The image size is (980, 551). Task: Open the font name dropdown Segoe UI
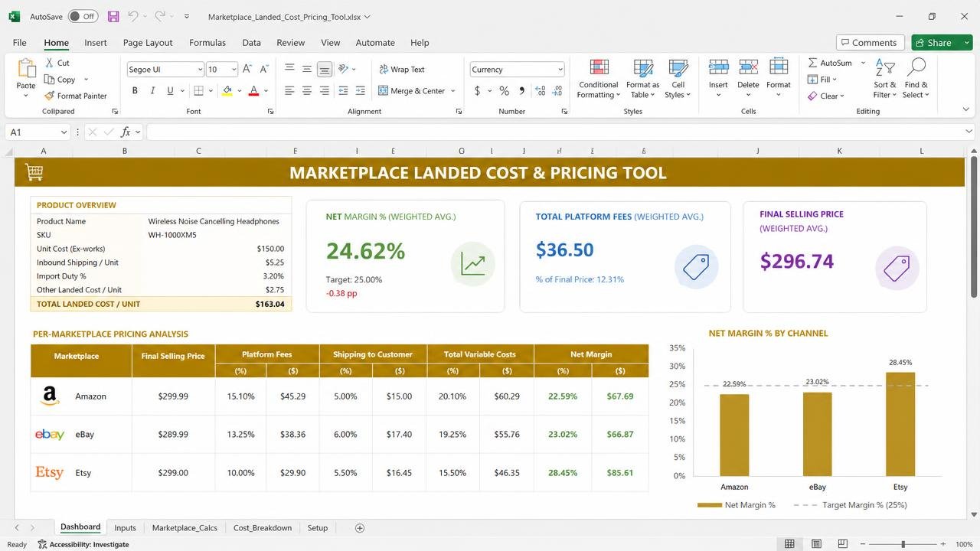click(x=200, y=70)
